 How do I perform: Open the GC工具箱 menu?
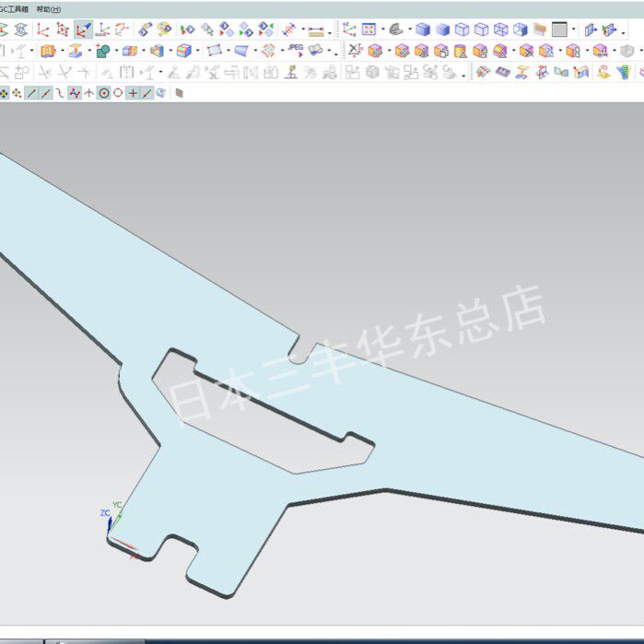[x=14, y=8]
